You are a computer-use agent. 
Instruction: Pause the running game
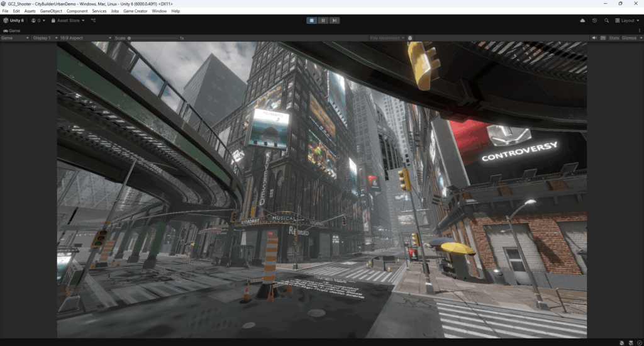tap(323, 20)
